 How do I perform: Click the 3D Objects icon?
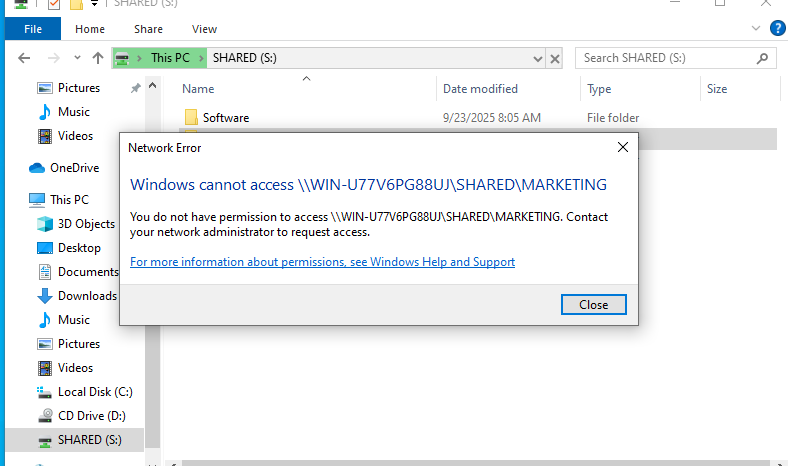tap(45, 224)
